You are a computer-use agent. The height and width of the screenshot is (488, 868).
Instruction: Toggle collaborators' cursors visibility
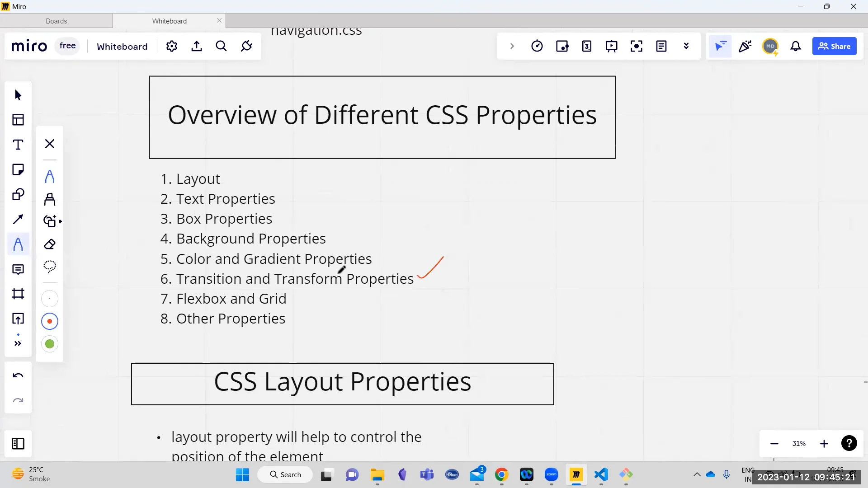tap(720, 46)
